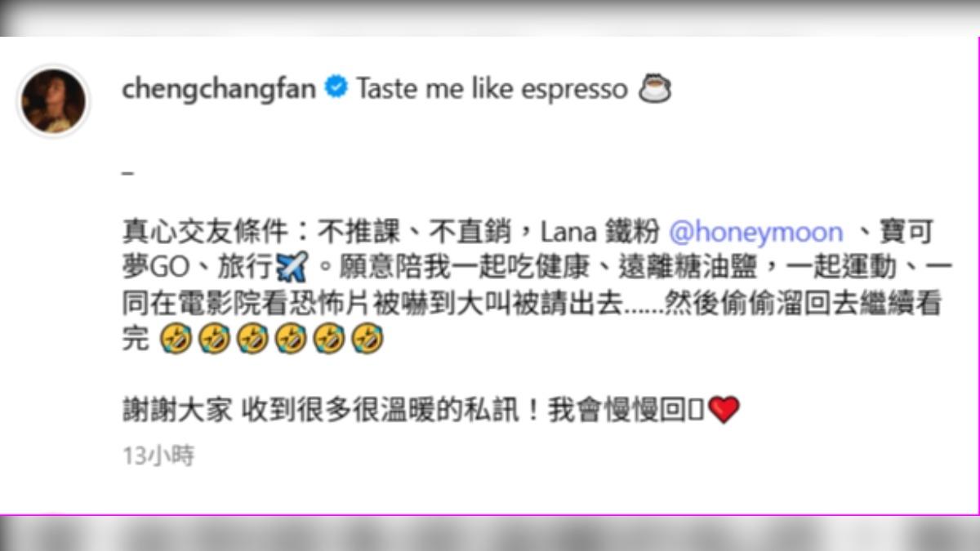
Task: Click the 13小時 timestamp
Action: click(x=158, y=456)
